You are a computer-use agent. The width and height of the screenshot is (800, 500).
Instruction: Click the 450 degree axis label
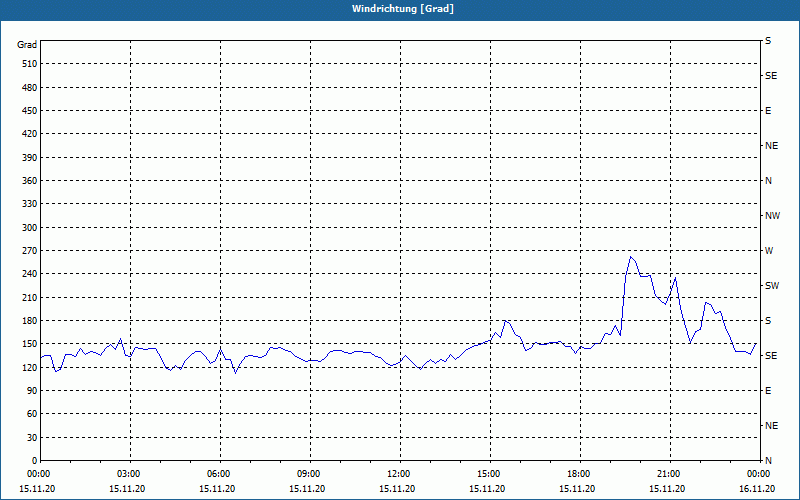coord(30,111)
